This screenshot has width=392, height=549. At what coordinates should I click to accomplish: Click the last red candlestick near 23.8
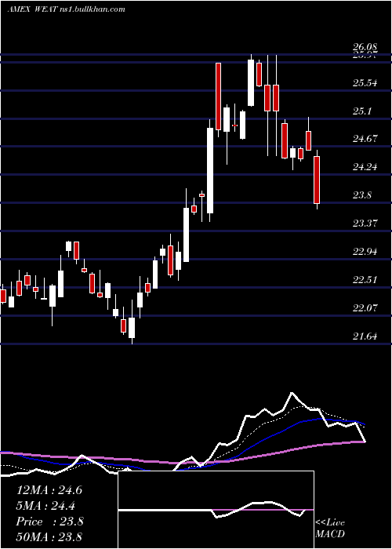pos(317,180)
